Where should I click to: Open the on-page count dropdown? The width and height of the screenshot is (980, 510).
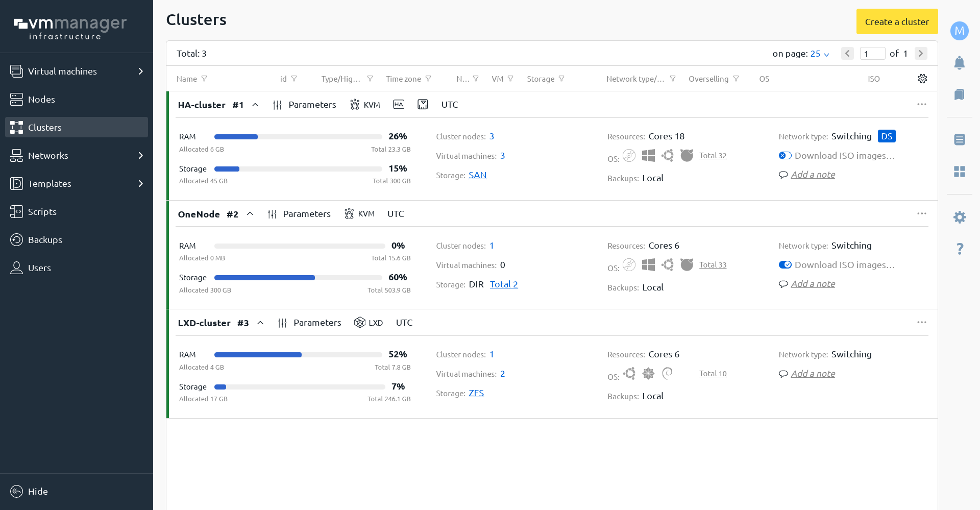[819, 54]
